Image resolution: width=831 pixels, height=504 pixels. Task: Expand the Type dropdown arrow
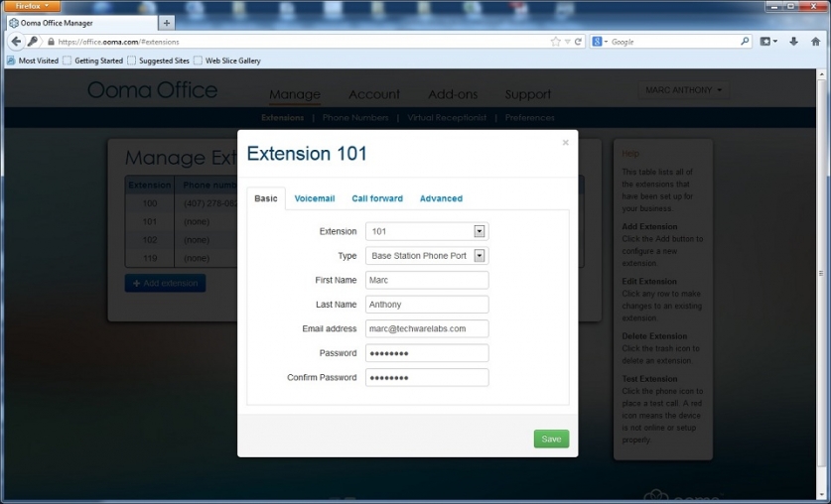pyautogui.click(x=480, y=256)
